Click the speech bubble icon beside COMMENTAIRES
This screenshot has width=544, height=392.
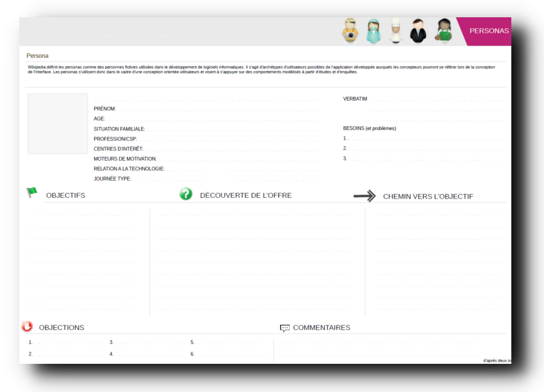coord(284,328)
